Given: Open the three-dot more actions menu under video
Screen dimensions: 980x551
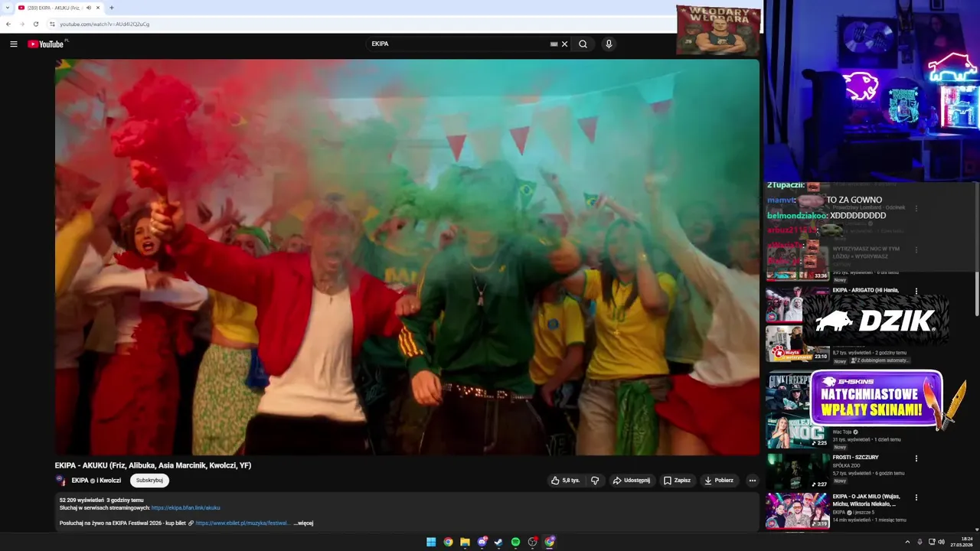Looking at the screenshot, I should click(x=752, y=481).
